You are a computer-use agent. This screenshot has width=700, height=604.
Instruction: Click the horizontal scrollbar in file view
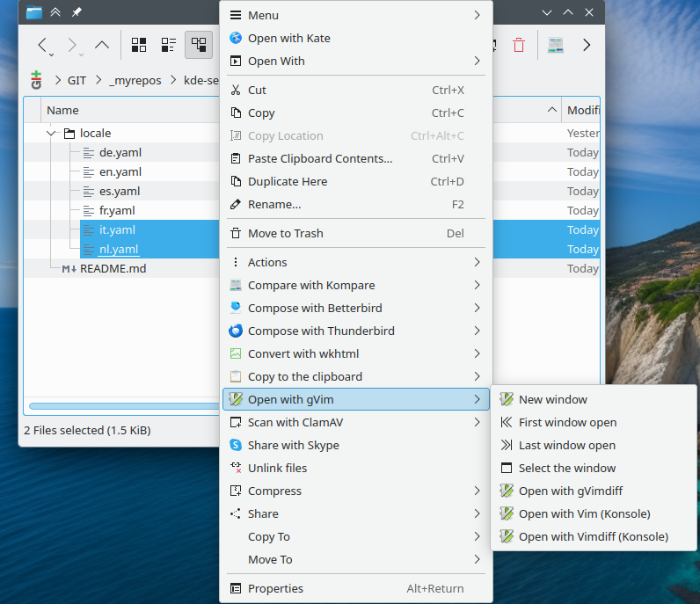(124, 406)
